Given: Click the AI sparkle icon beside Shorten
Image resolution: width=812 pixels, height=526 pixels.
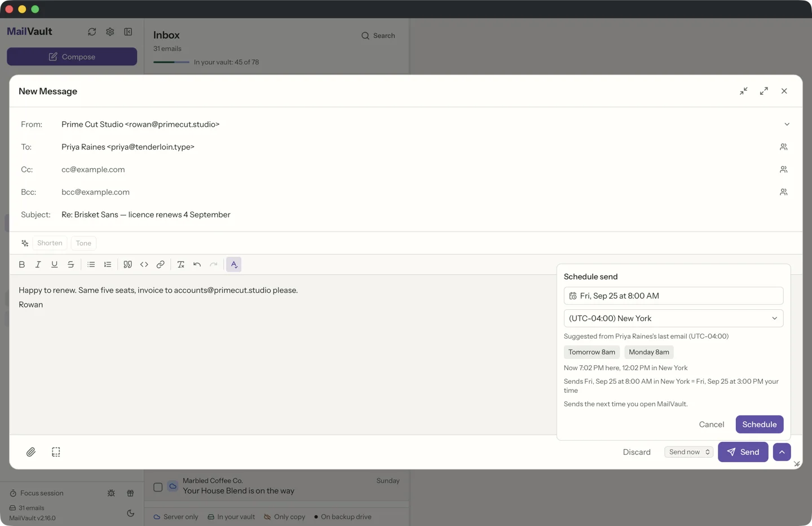Looking at the screenshot, I should tap(25, 243).
